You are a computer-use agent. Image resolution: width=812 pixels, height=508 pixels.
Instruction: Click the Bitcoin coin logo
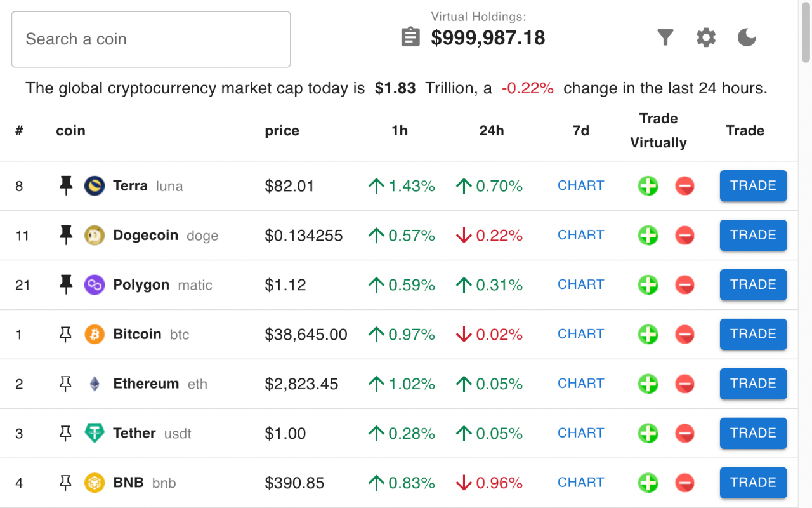95,335
